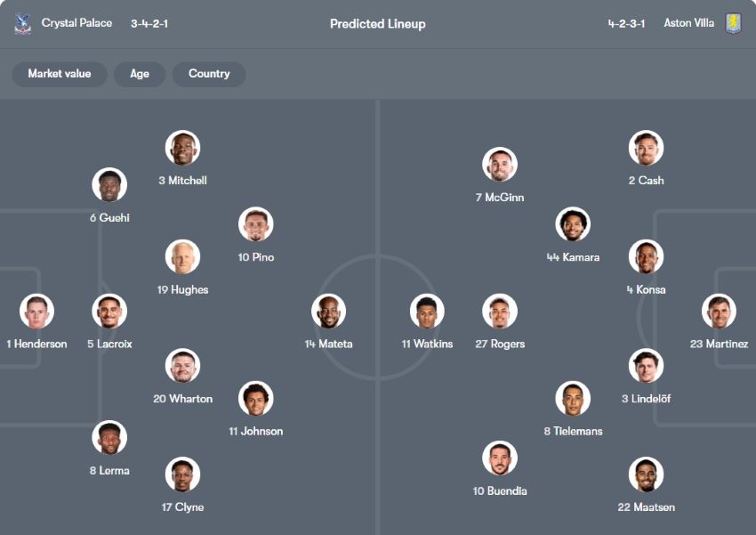This screenshot has width=756, height=535.
Task: Toggle the Country filter chip
Action: point(209,74)
